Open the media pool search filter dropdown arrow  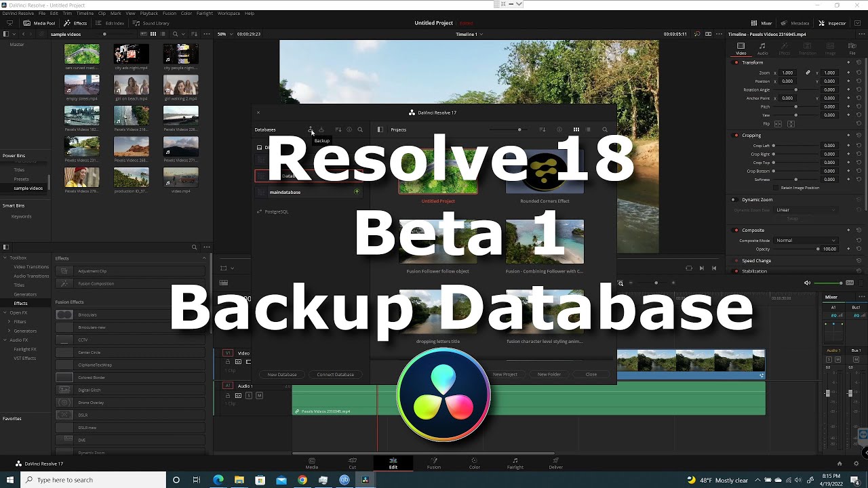(182, 34)
